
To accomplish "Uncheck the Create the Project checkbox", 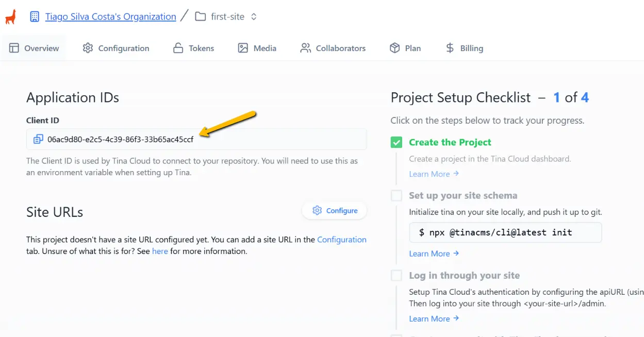I will point(396,142).
